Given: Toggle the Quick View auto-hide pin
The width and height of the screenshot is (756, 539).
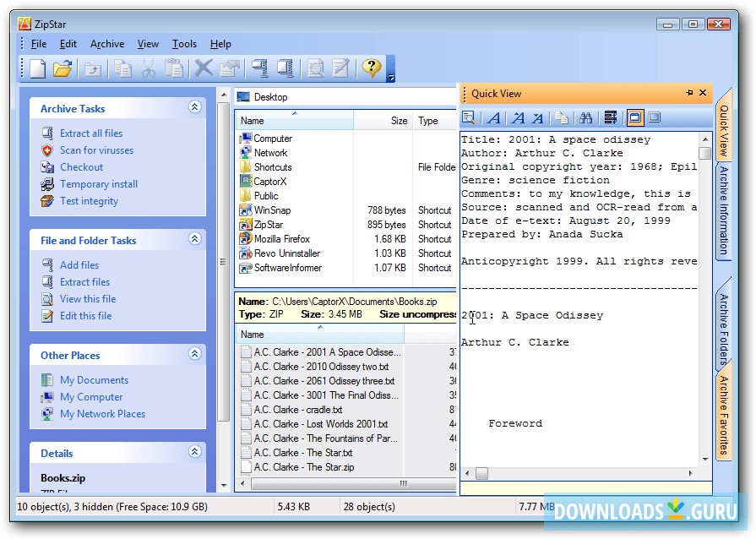Looking at the screenshot, I should [690, 93].
